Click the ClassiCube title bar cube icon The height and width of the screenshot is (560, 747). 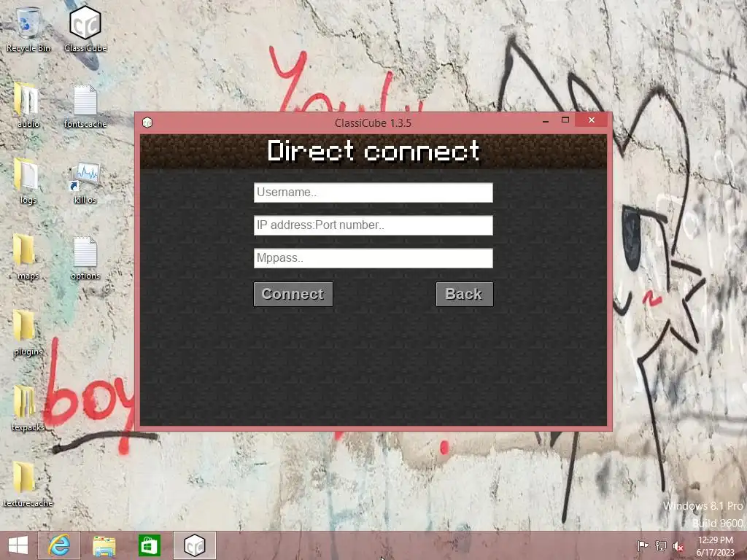[147, 122]
